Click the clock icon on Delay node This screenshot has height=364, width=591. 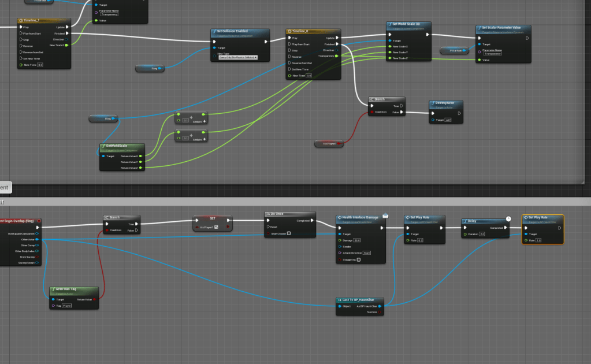pos(508,219)
